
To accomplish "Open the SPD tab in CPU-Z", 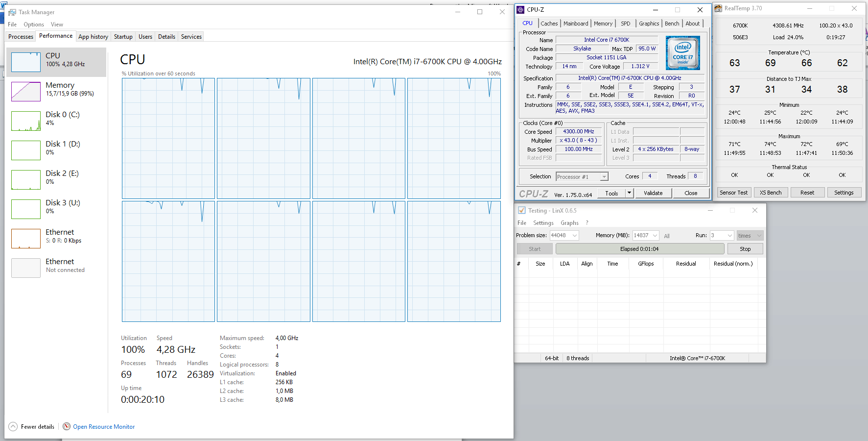I will click(x=626, y=24).
